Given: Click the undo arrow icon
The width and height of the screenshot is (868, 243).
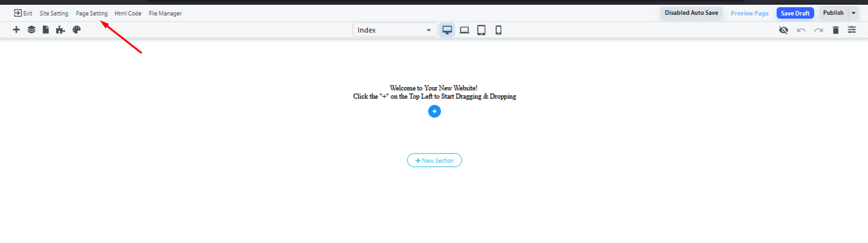Looking at the screenshot, I should point(801,30).
